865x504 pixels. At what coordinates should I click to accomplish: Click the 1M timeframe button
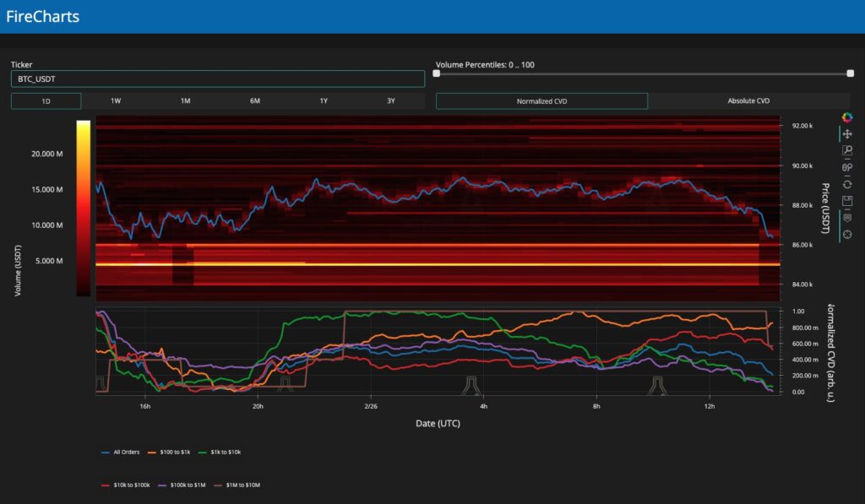[184, 100]
